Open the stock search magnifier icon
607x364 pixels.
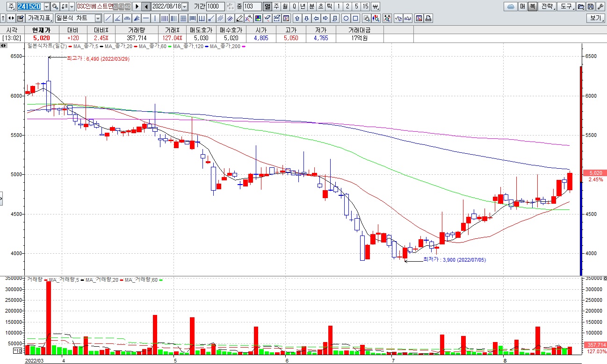tap(55, 7)
